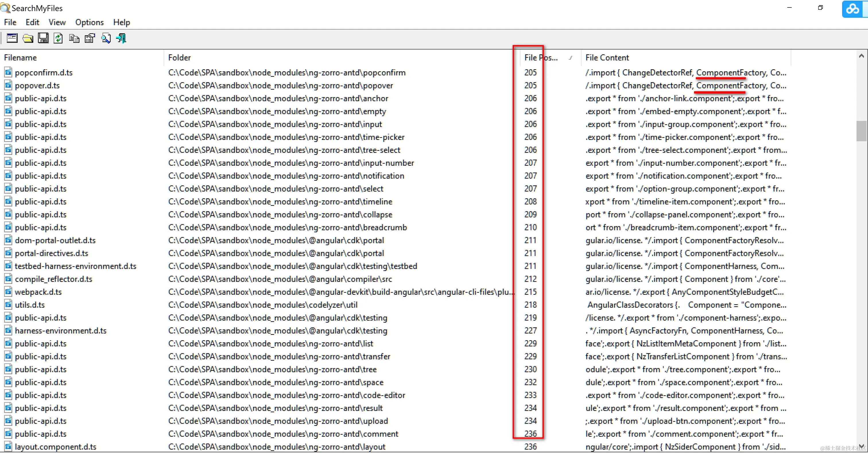
Task: Open the File menu
Action: click(10, 22)
